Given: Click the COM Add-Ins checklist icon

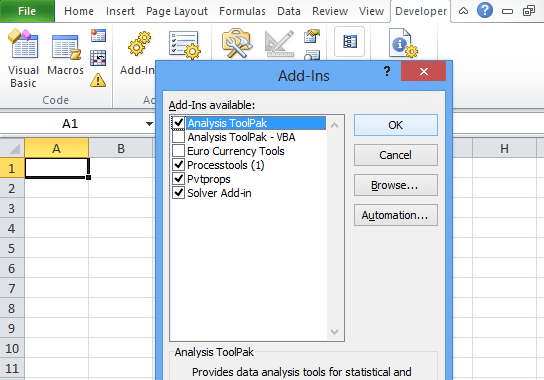Looking at the screenshot, I should tap(185, 44).
